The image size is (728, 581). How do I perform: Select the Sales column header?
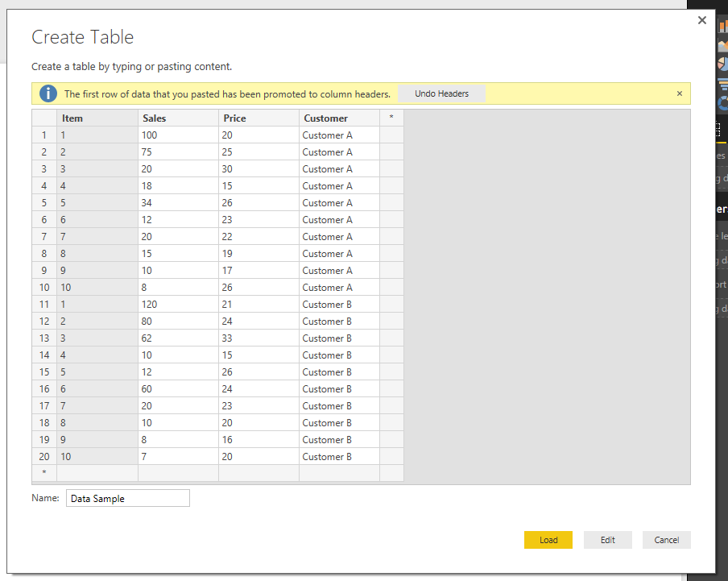point(178,118)
